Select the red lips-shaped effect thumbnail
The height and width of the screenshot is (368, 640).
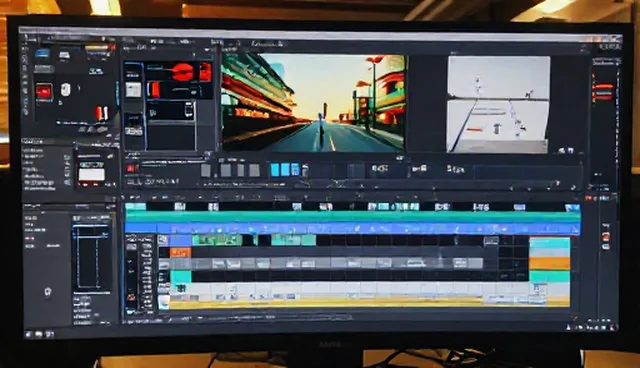point(182,72)
